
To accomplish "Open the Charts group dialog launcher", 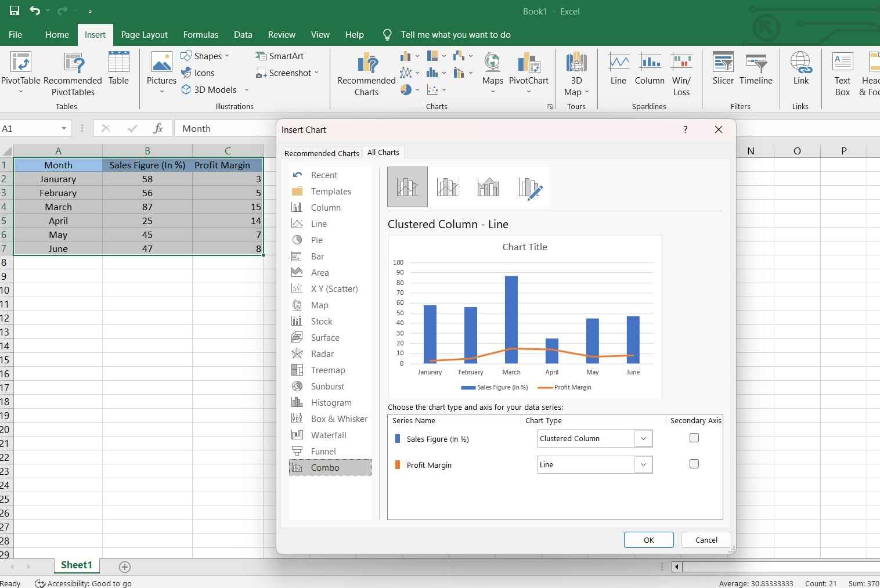I will tap(550, 106).
